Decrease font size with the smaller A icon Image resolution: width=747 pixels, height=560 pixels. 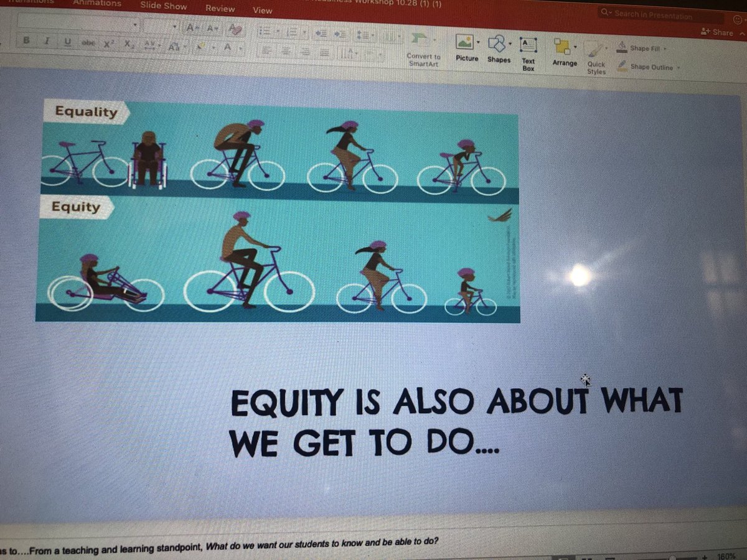(212, 29)
